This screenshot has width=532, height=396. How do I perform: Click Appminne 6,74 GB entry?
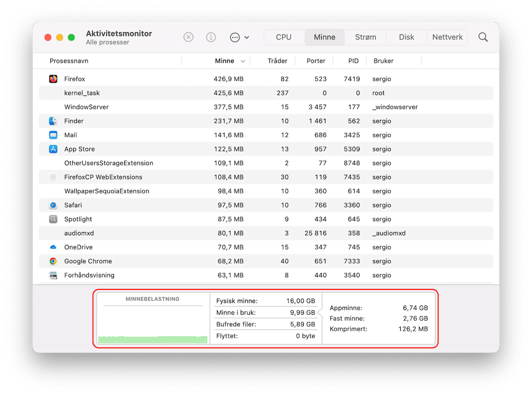(379, 308)
